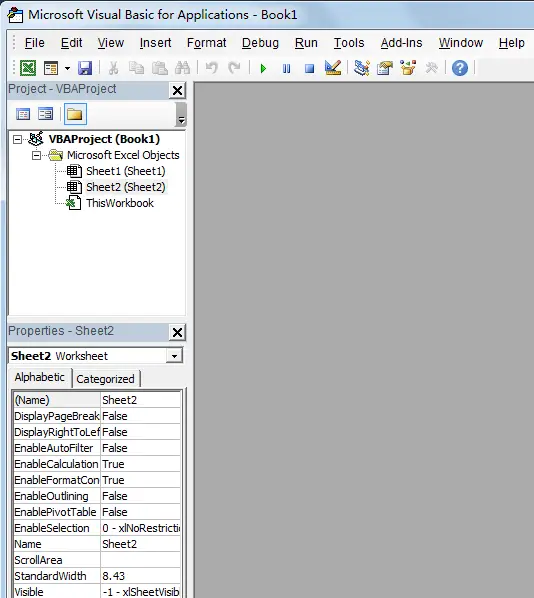This screenshot has width=534, height=598.
Task: Click the EnableSelection value xlNoRestrictions
Action: click(140, 528)
